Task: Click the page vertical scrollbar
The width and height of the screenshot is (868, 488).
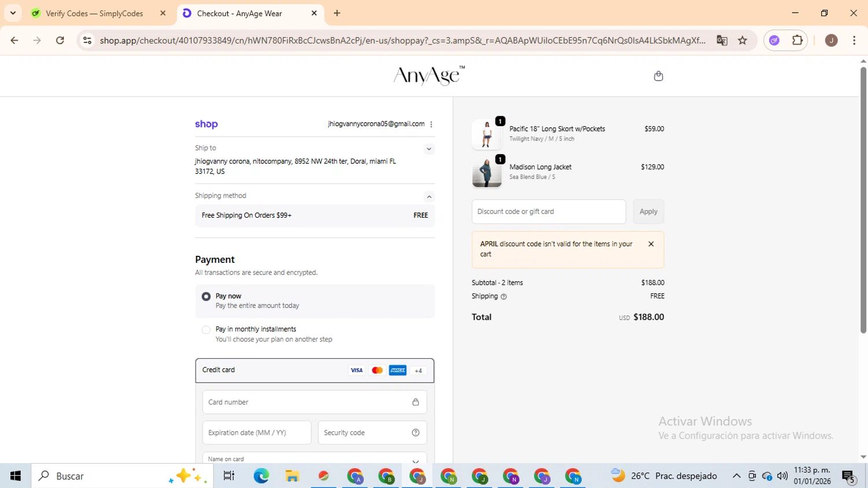Action: pos(863,200)
